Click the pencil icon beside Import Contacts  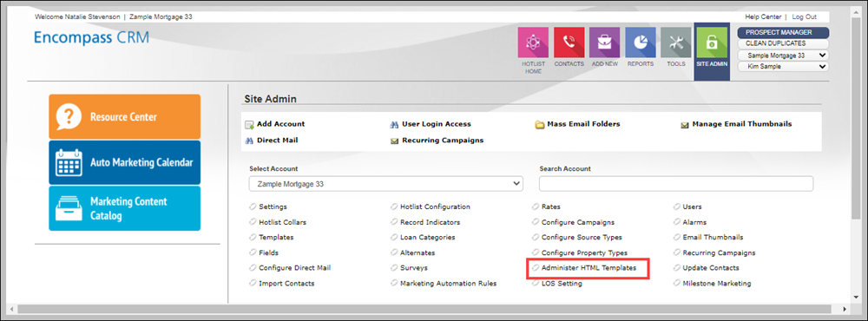[x=253, y=284]
